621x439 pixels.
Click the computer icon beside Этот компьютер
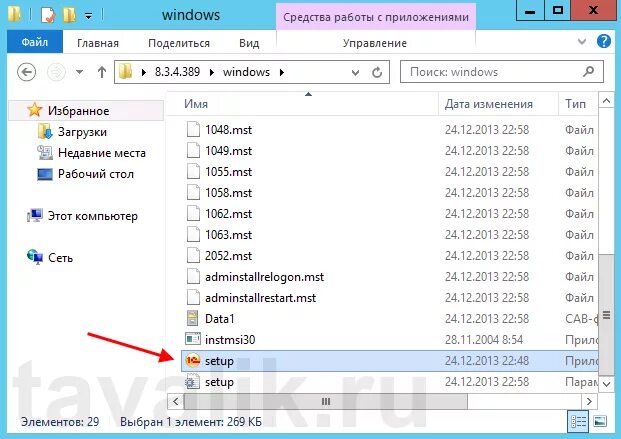coord(35,216)
